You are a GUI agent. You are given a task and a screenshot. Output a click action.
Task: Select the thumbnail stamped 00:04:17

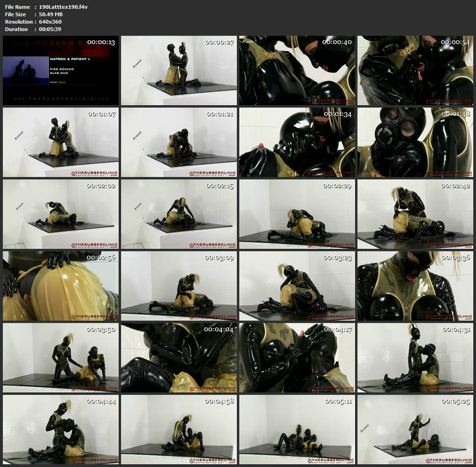point(297,357)
